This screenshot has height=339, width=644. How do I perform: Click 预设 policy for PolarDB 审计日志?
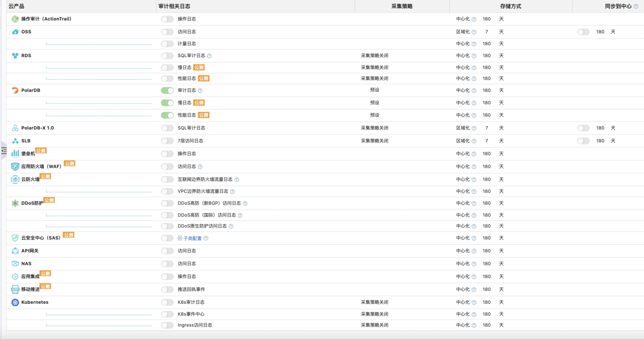point(375,90)
